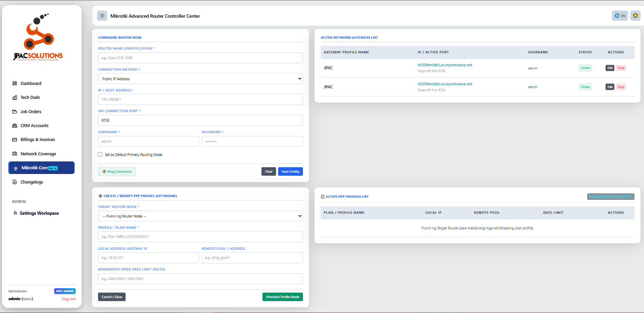Click the plus icon beside Create / Modify PPP Profile
This screenshot has height=313, width=644.
100,196
